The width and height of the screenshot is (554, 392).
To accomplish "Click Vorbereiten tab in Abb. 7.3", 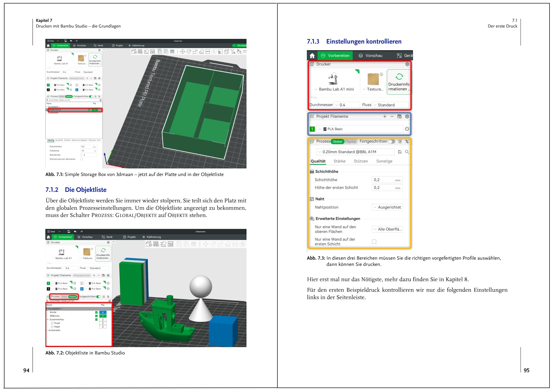I will (335, 56).
